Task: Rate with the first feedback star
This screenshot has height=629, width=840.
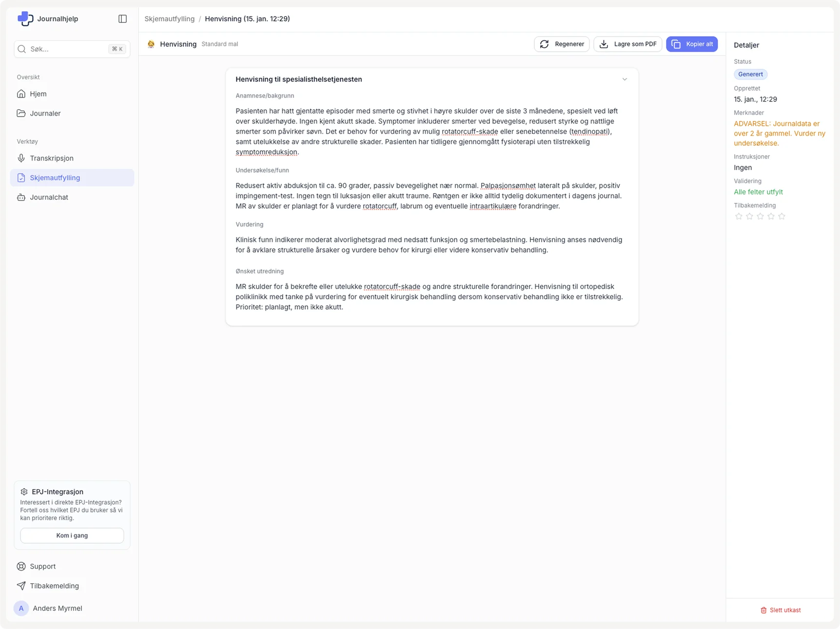Action: 739,216
